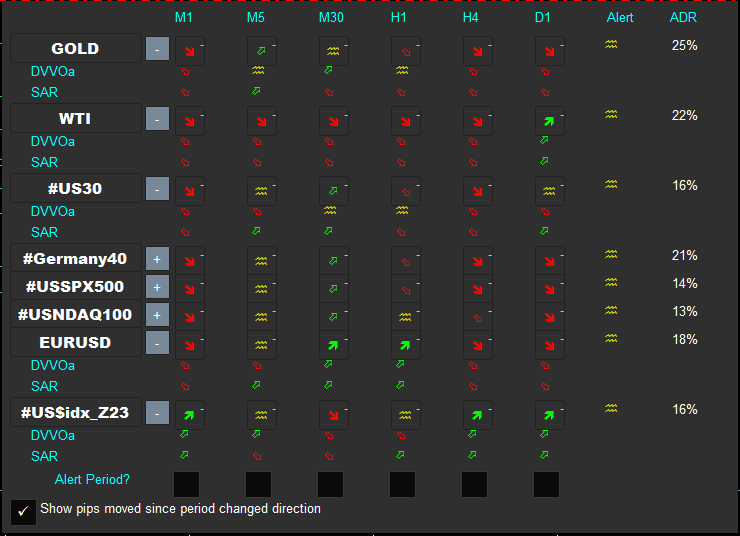The width and height of the screenshot is (740, 536).
Task: Click the GOLD alert wave icon
Action: (611, 44)
